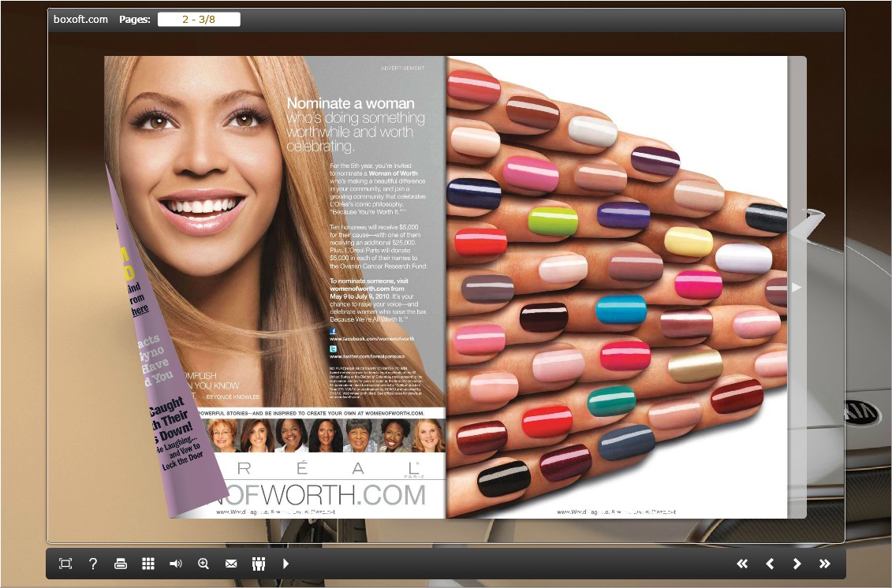Image resolution: width=892 pixels, height=588 pixels.
Task: Jump to the first page
Action: pos(742,564)
